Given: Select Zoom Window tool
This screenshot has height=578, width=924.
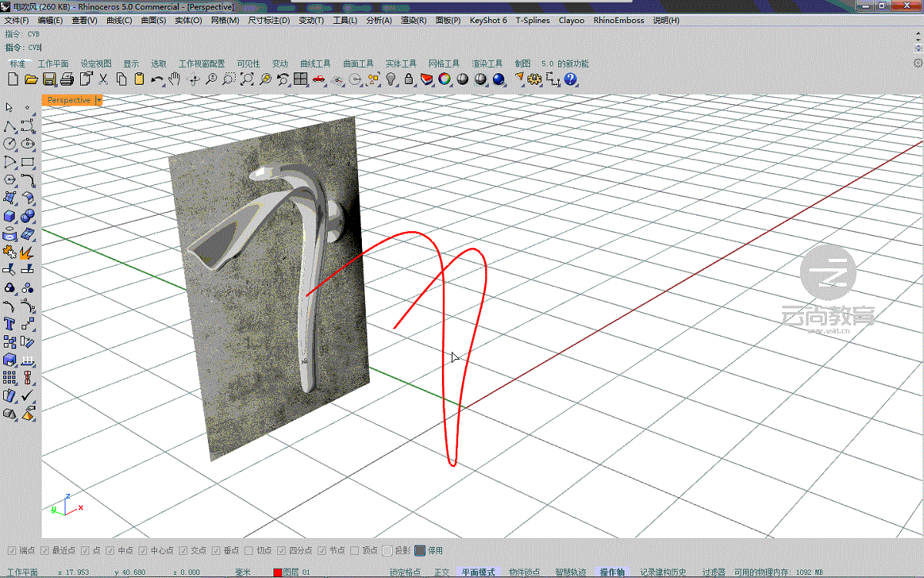Looking at the screenshot, I should pos(229,79).
